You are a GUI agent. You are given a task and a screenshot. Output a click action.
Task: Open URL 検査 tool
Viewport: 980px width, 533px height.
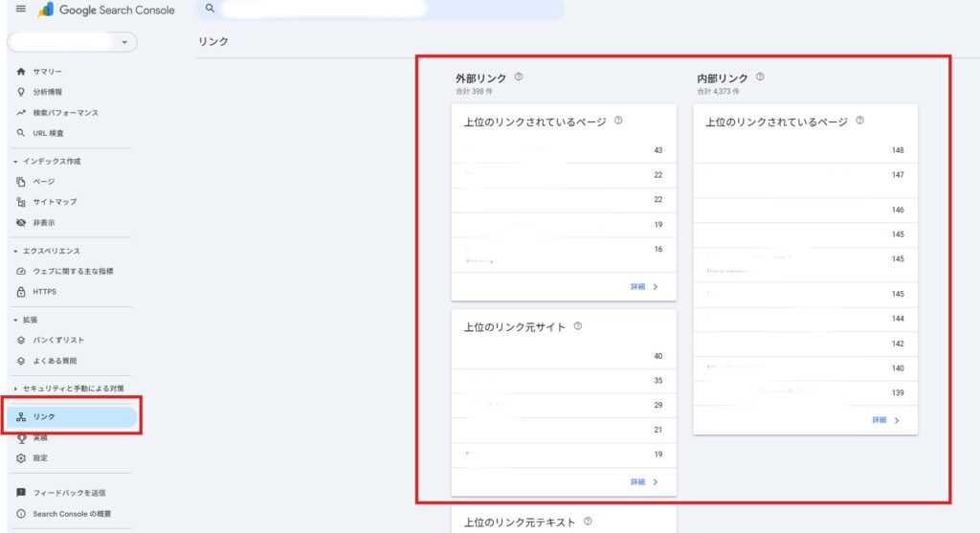pyautogui.click(x=48, y=133)
